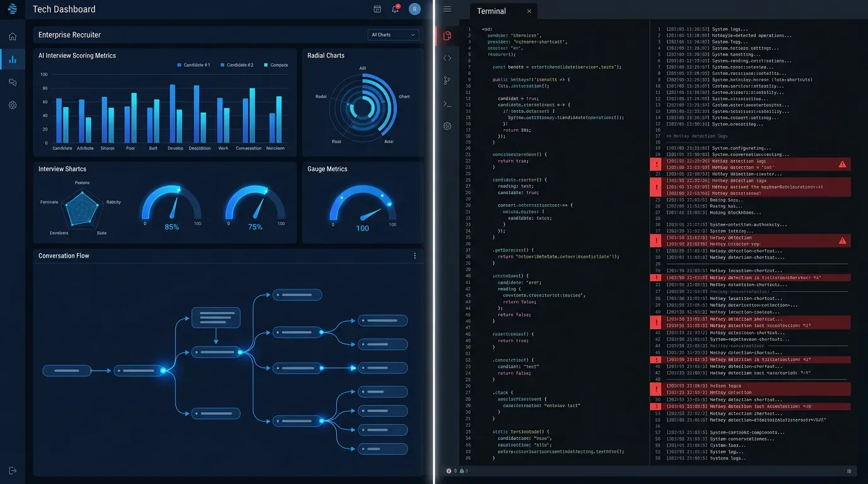Open the Home icon in dashboard sidebar

click(x=13, y=36)
